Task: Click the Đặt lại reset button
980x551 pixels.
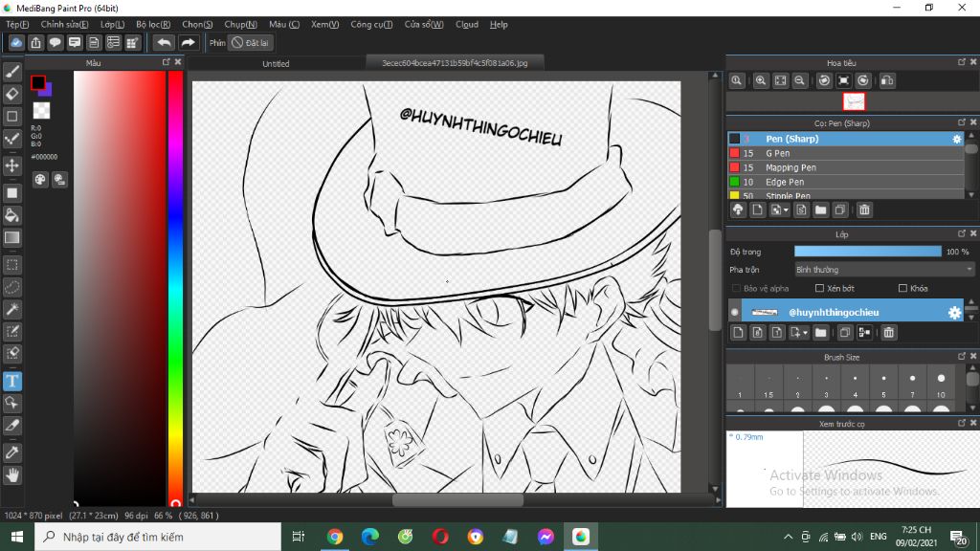Action: pos(251,42)
